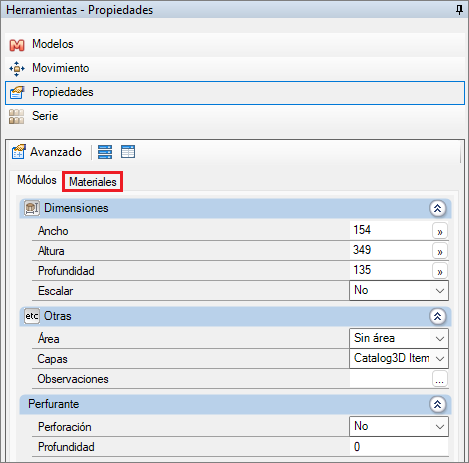The image size is (469, 463).
Task: Click the Ancho double-arrow button
Action: click(440, 231)
